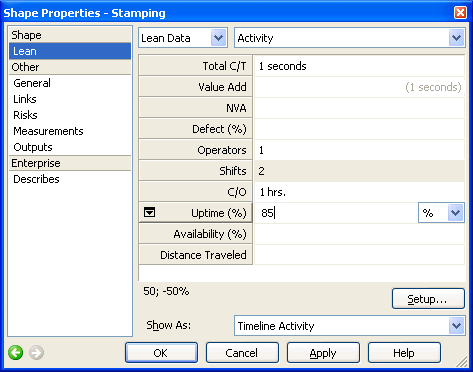
Task: Close the Shape Properties dialog
Action: point(460,13)
